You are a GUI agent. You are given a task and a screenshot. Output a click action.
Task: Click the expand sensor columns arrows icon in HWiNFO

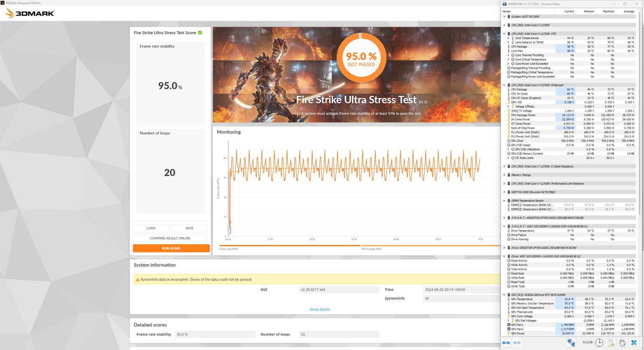[x=506, y=343]
